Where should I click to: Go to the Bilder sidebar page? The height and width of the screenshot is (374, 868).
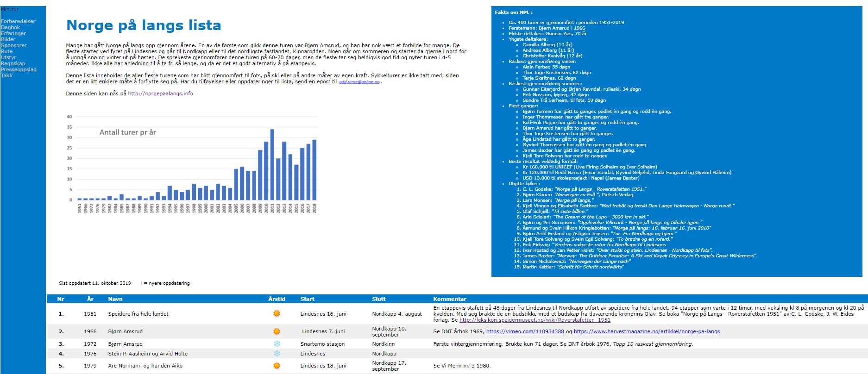[8, 39]
